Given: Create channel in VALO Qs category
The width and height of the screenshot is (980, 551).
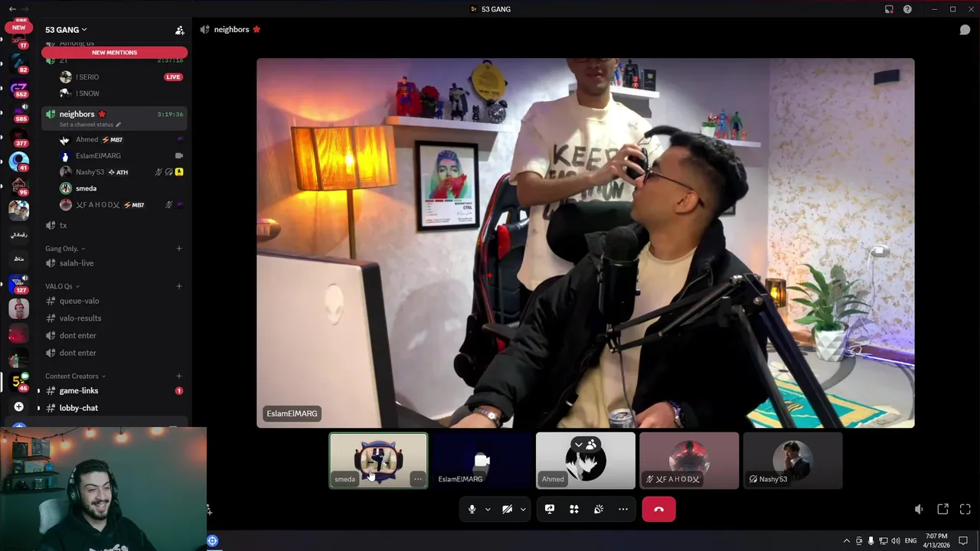Looking at the screenshot, I should (x=179, y=286).
